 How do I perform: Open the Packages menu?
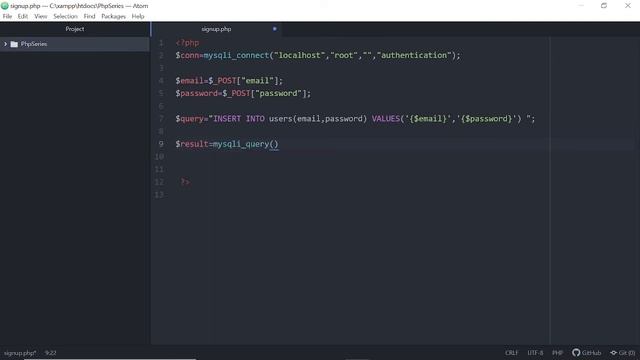coord(113,16)
